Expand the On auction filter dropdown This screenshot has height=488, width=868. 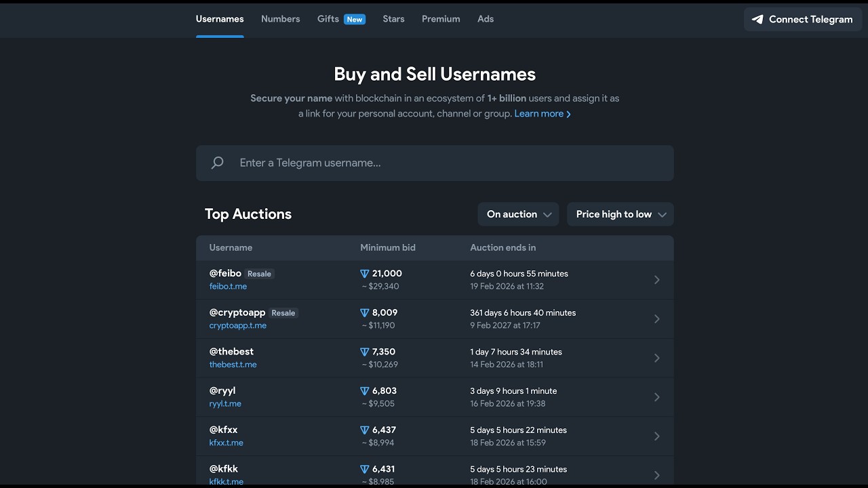point(518,214)
